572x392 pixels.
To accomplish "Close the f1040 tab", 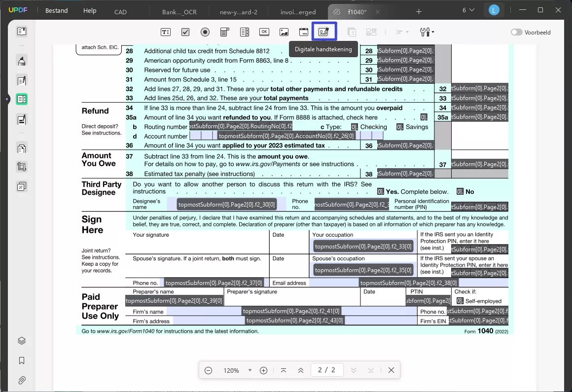I will 378,12.
